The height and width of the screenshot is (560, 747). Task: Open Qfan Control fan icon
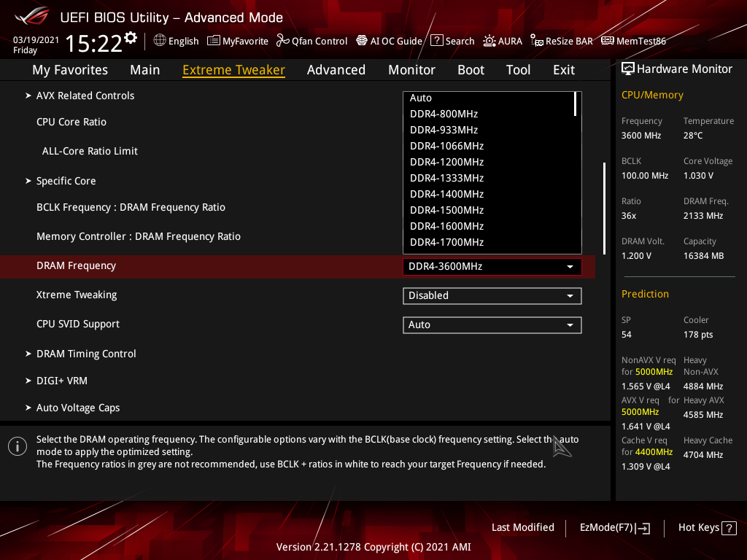(x=282, y=41)
